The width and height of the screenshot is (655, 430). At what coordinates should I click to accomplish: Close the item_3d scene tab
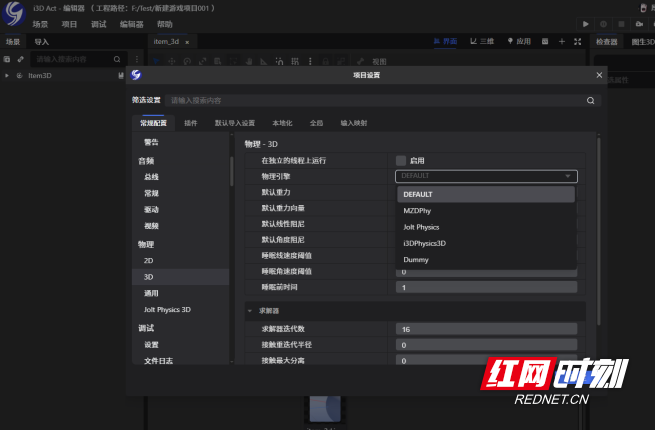(x=187, y=42)
